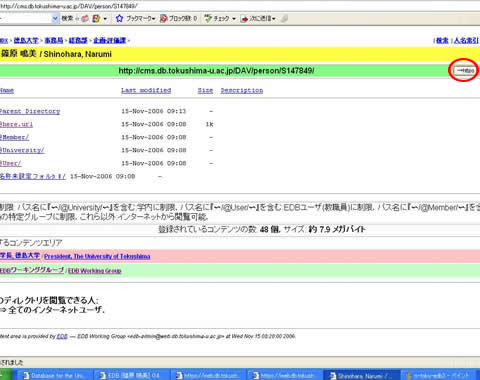The width and height of the screenshot is (480, 380).
Task: Click in the toolbar search input field
Action: [26, 19]
